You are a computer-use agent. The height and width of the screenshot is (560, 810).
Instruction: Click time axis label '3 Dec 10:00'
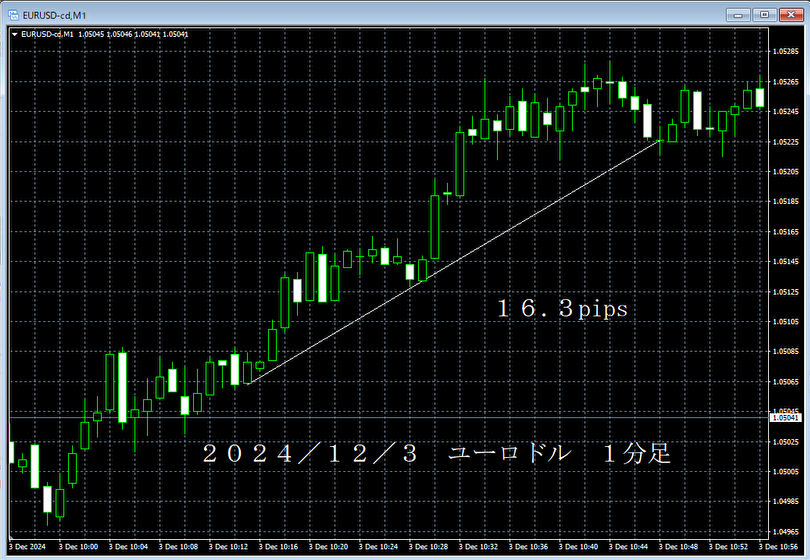[x=78, y=547]
